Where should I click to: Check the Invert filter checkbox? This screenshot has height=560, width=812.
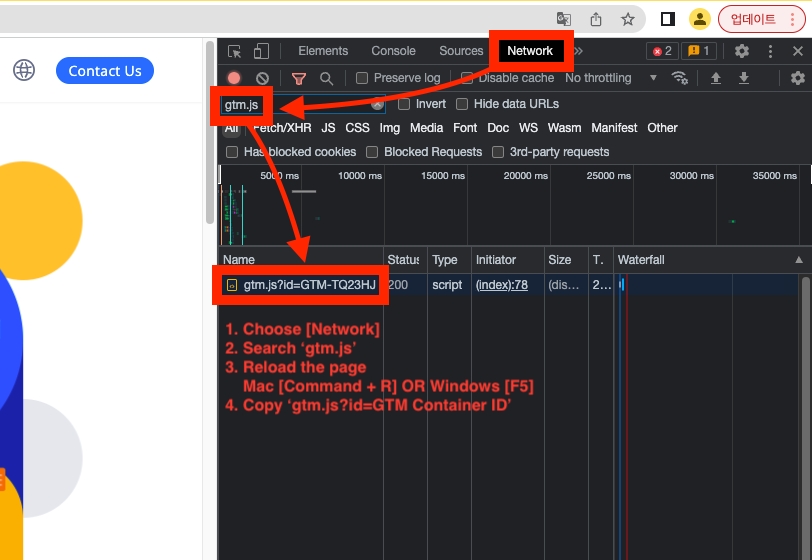404,104
